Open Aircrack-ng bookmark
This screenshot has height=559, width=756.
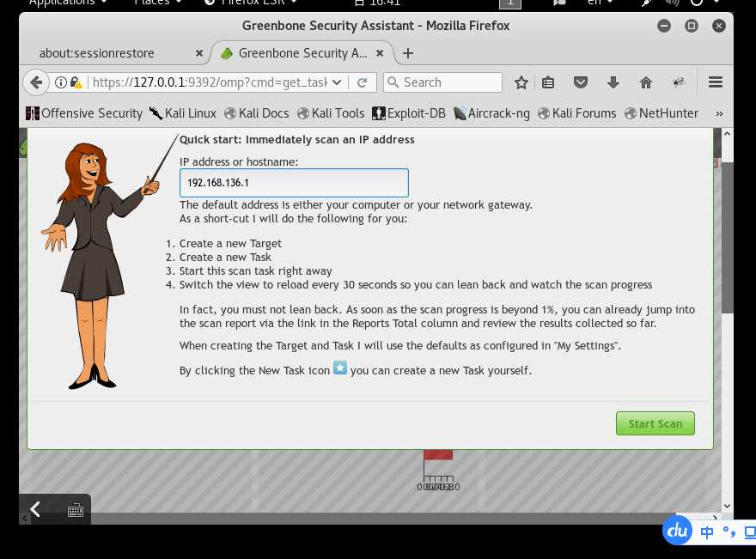tap(491, 113)
